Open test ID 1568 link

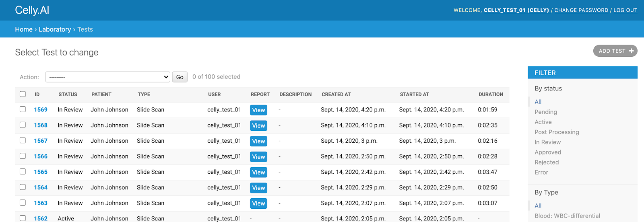coord(41,125)
